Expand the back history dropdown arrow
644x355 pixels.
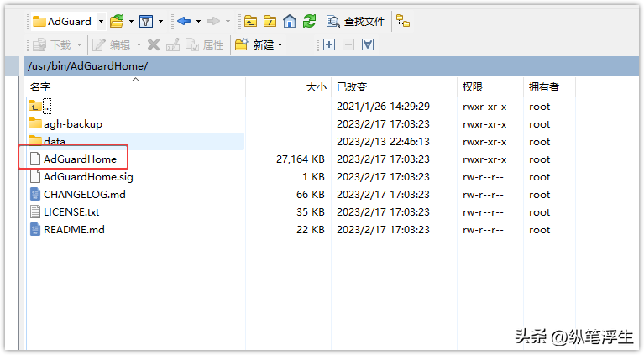tap(198, 21)
